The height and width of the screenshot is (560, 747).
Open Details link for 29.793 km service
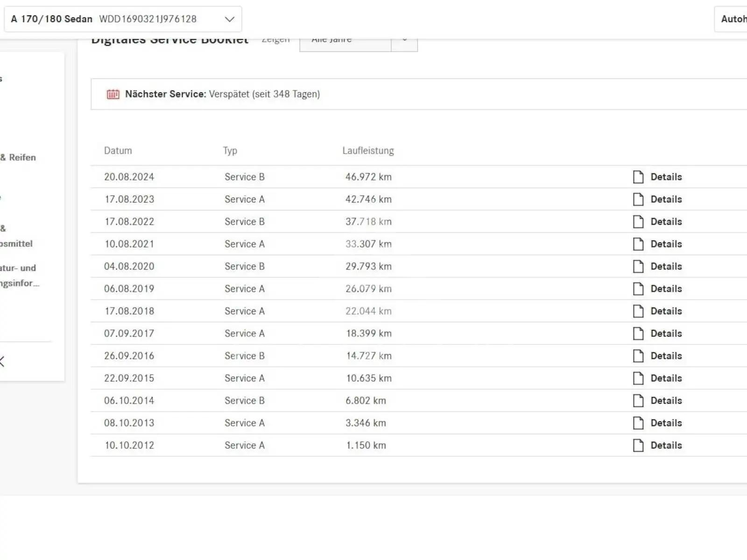tap(666, 266)
